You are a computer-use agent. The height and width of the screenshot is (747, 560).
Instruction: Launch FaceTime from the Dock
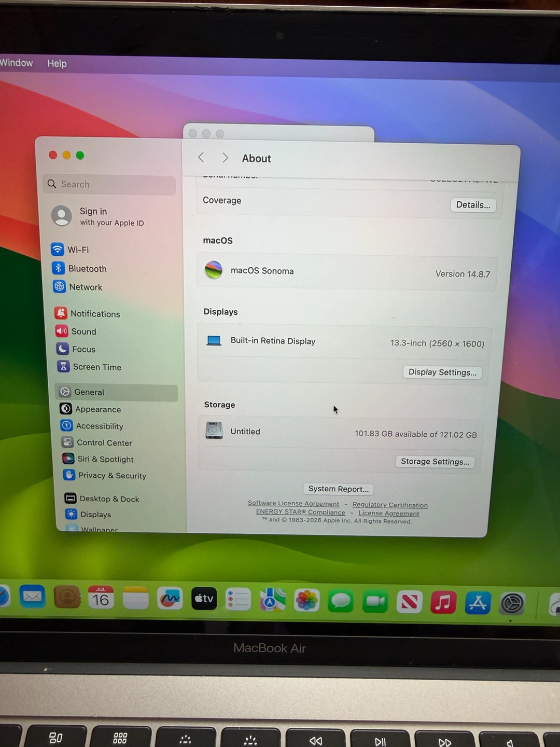coord(375,602)
